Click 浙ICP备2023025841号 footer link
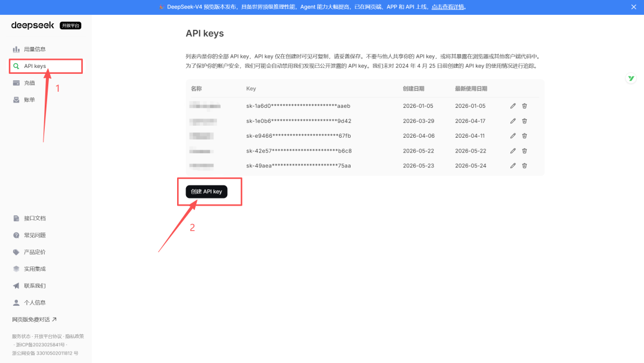Screen dimensions: 644x363 [41, 345]
